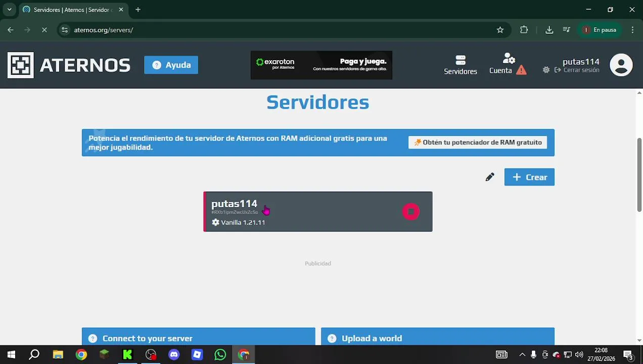Click the Vanilla 1.21.11 software label
The height and width of the screenshot is (364, 643).
pos(243,222)
